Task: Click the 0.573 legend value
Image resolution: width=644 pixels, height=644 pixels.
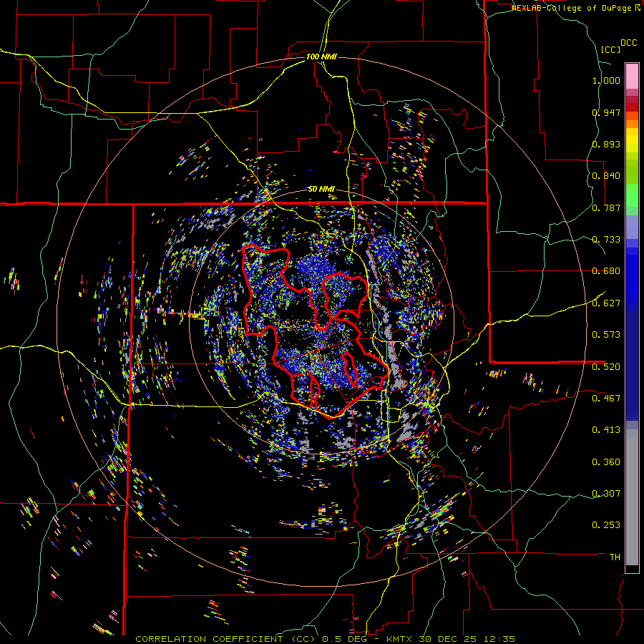Action: (606, 335)
